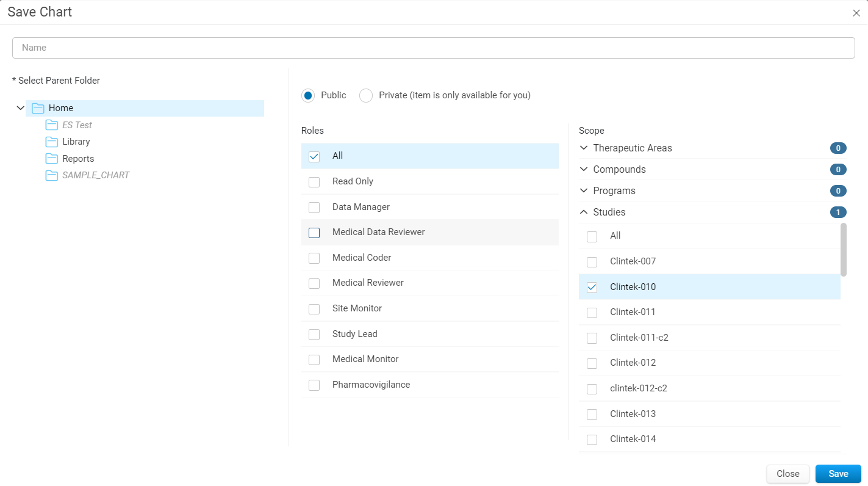Click the studies list scrollbar
The width and height of the screenshot is (868, 486).
(844, 250)
